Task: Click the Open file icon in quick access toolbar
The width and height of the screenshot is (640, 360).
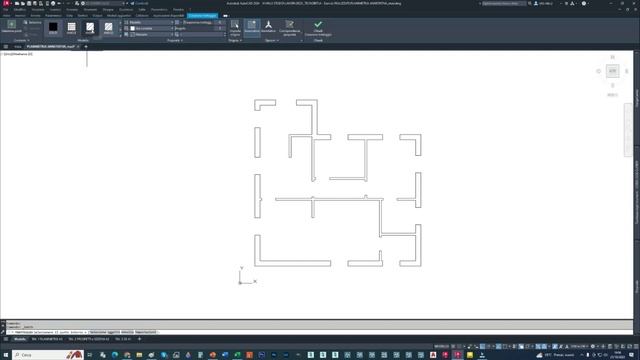Action: [23, 3]
